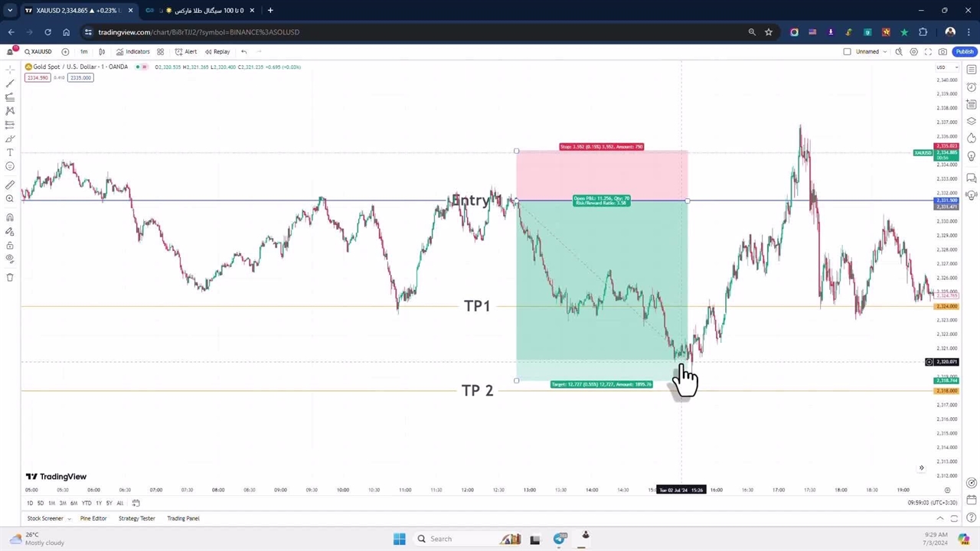Toggle the eye icon to hide drawings

10,259
